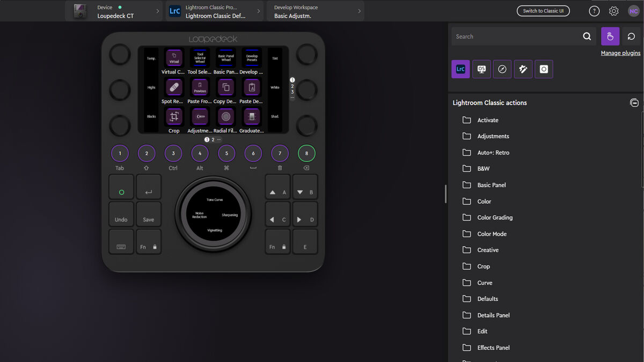
Task: Select round button 8 with green ring
Action: (306, 153)
